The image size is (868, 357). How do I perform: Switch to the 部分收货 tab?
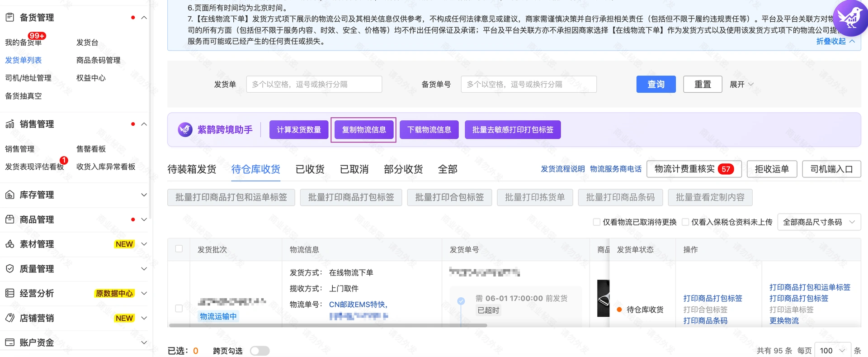pos(403,169)
